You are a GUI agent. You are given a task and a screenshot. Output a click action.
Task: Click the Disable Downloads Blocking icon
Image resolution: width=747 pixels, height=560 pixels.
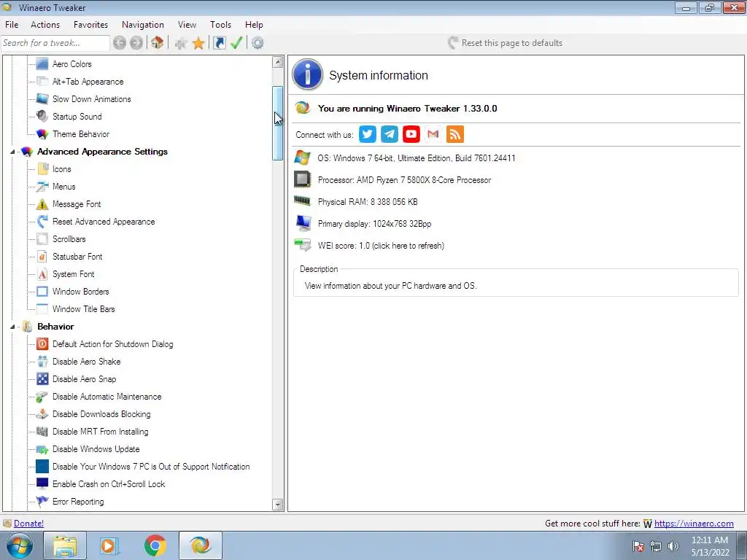[x=42, y=414]
